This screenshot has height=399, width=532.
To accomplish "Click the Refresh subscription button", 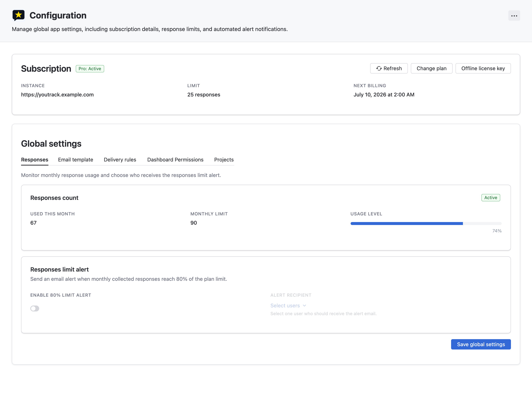I will click(x=389, y=69).
